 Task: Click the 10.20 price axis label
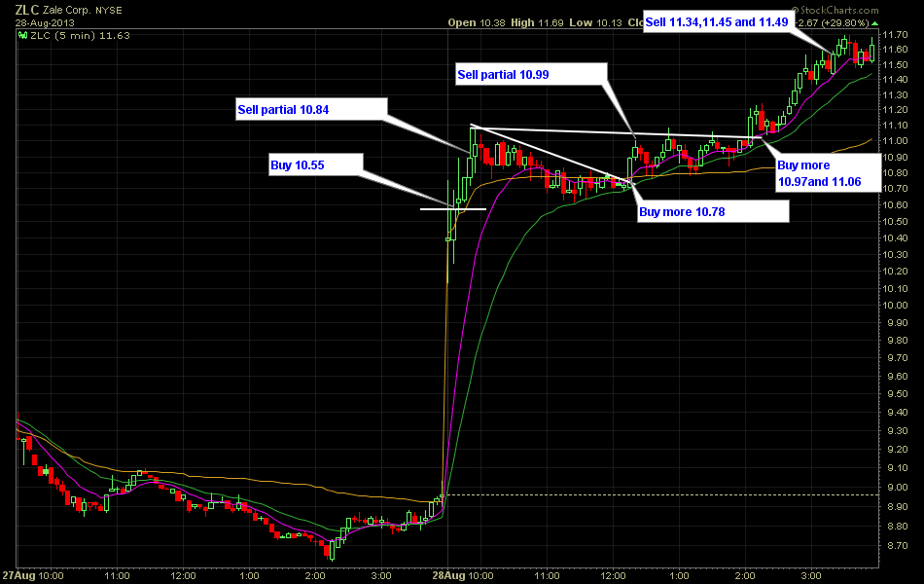(895, 272)
